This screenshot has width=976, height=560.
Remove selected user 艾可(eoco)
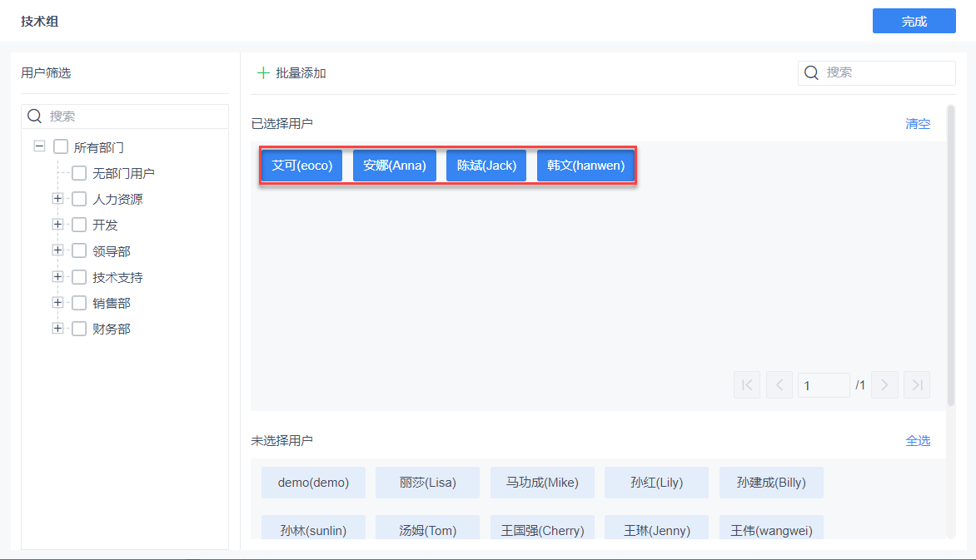pos(302,166)
